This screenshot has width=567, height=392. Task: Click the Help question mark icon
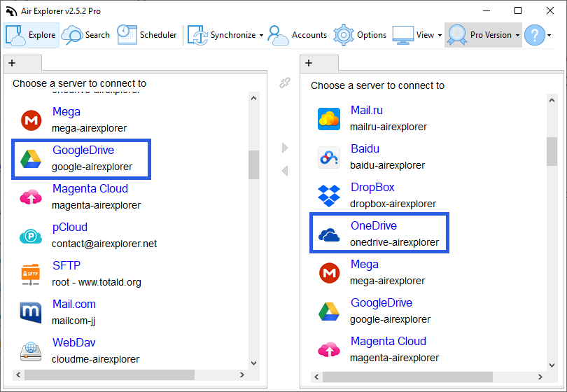click(x=535, y=35)
